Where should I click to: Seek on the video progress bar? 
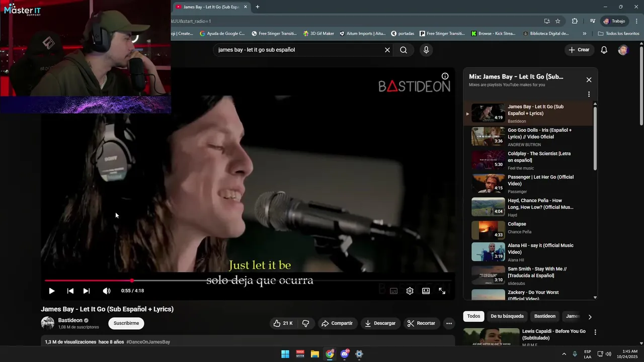coord(248,281)
